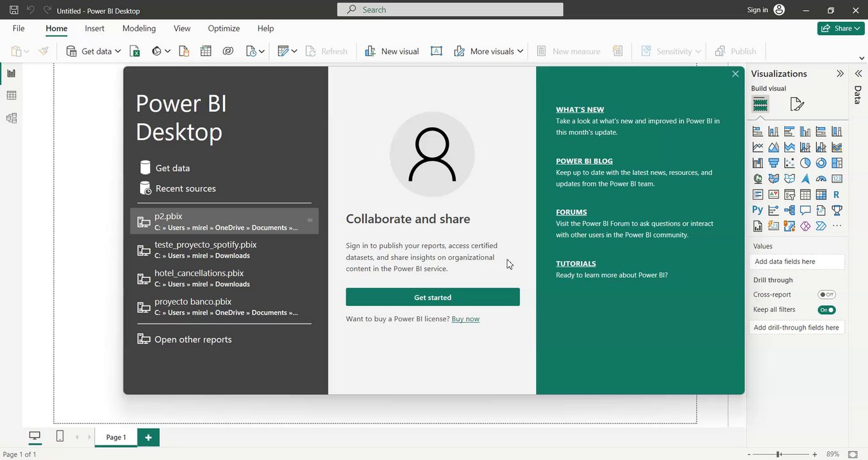Choose the funnel chart visualization
Image resolution: width=868 pixels, height=460 pixels.
point(773,163)
